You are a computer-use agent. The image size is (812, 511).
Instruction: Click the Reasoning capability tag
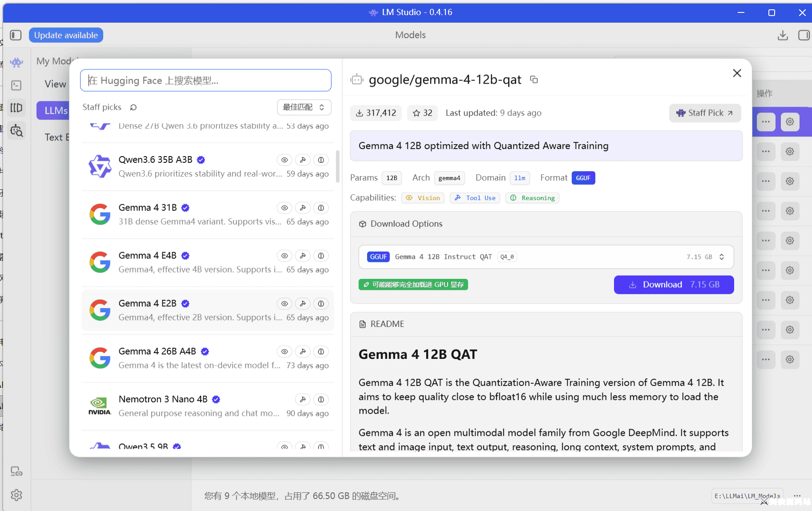[x=532, y=198]
